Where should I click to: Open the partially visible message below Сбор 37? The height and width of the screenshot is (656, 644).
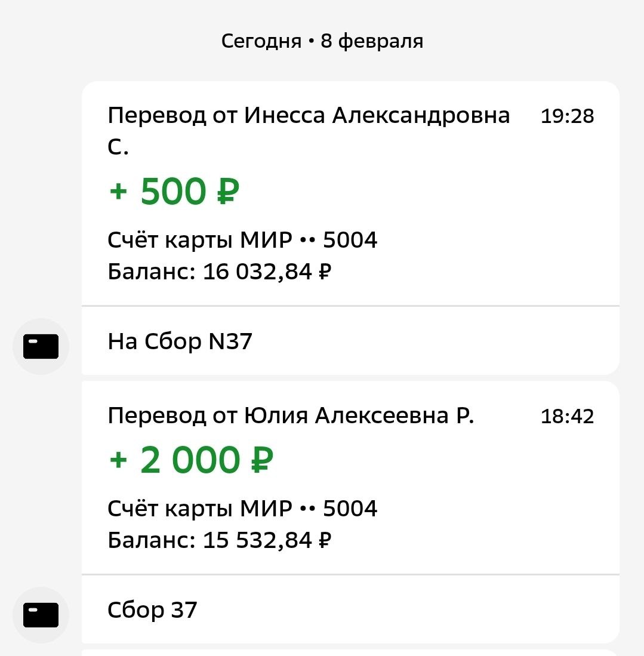point(350,652)
